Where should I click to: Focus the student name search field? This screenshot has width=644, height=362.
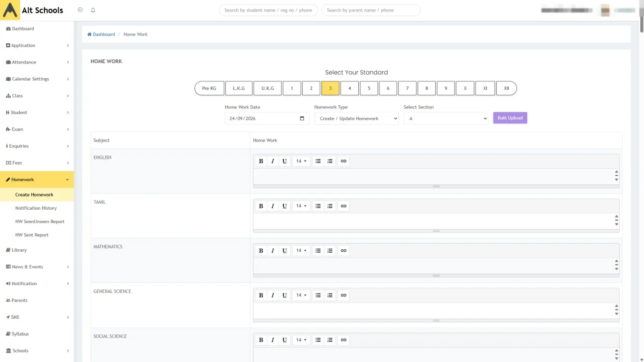[269, 10]
